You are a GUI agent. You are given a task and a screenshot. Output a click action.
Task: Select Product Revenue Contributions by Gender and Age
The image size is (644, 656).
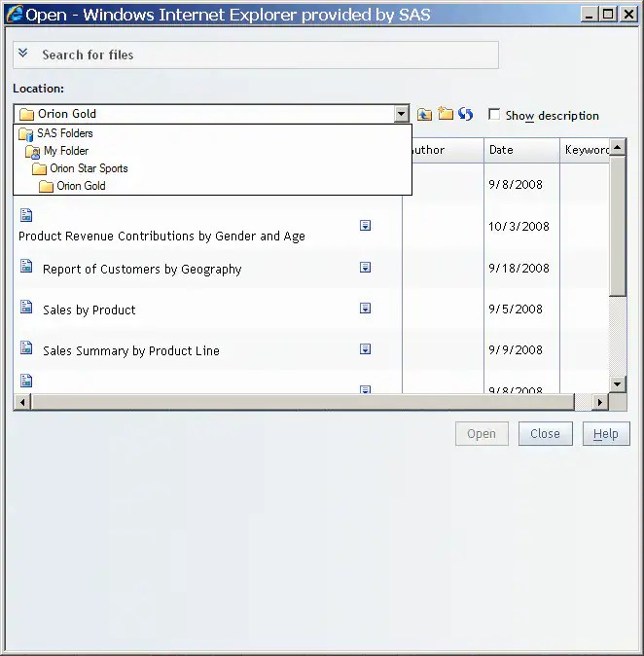(161, 237)
